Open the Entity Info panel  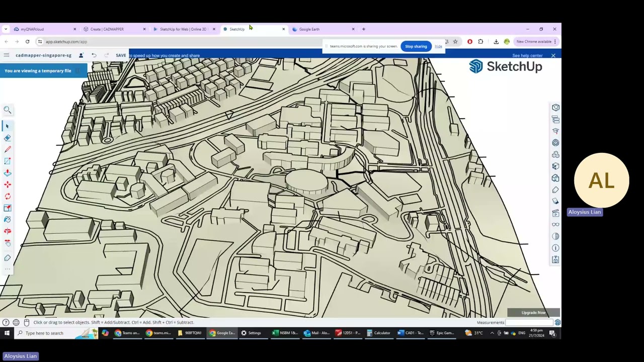555,108
